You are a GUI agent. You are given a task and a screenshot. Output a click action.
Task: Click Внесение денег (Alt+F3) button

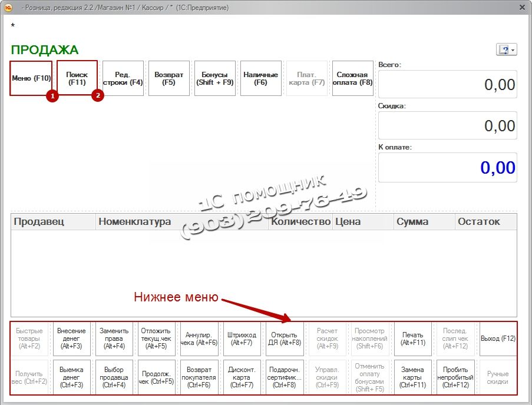point(72,338)
